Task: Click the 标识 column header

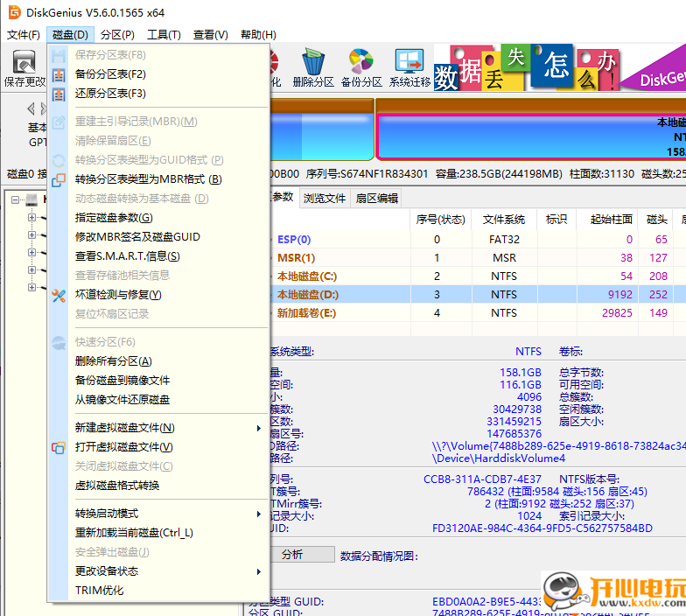Action: 556,220
